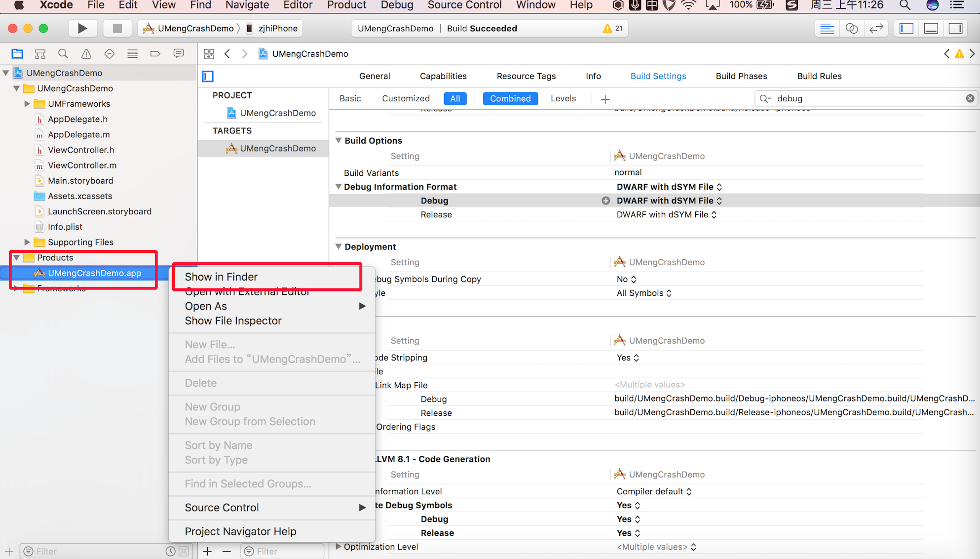Jump to the issue warning in the jump bar

pos(959,54)
